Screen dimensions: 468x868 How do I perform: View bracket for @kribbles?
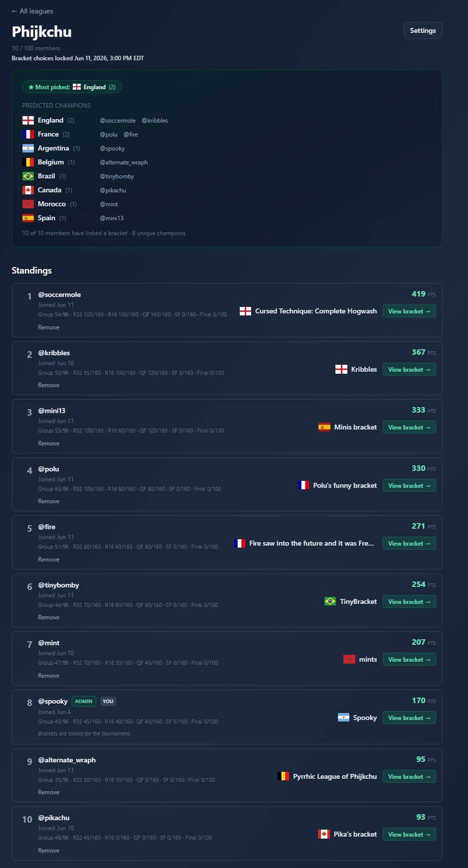click(409, 369)
